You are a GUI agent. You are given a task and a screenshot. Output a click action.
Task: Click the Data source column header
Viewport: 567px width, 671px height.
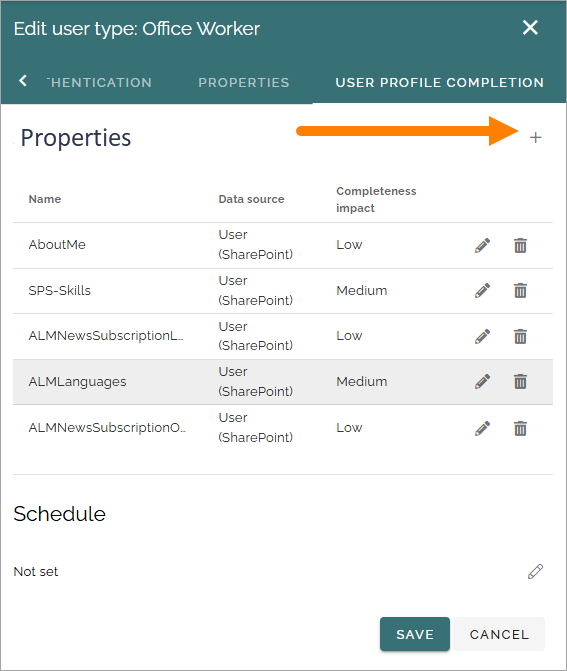251,199
